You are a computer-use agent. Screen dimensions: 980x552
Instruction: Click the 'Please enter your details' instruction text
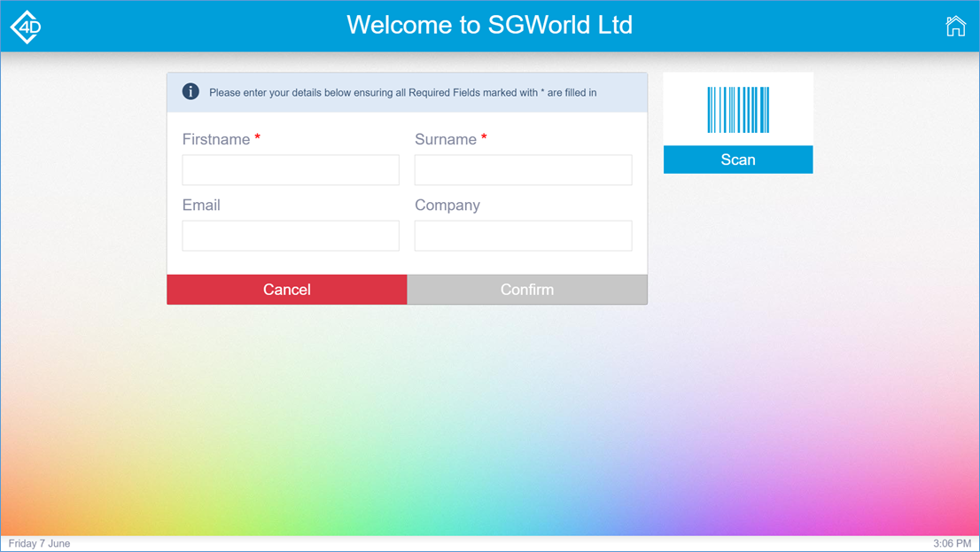point(402,92)
